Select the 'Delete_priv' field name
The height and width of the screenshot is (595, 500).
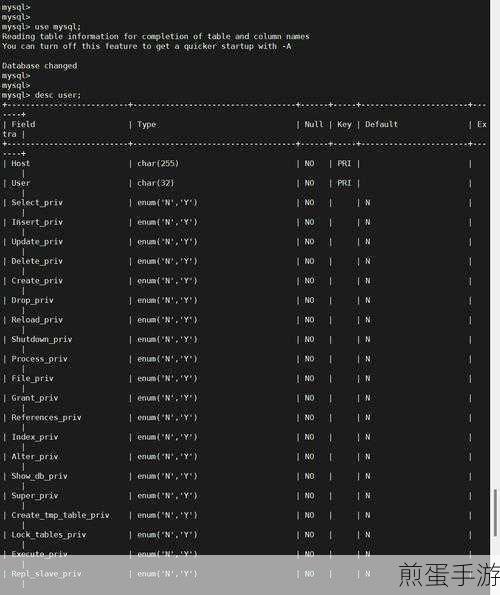(37, 261)
